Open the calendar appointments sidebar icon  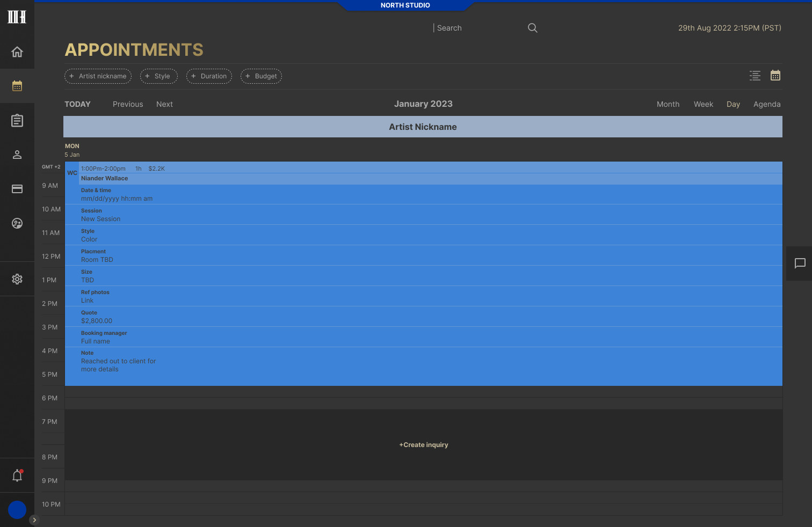click(x=17, y=86)
